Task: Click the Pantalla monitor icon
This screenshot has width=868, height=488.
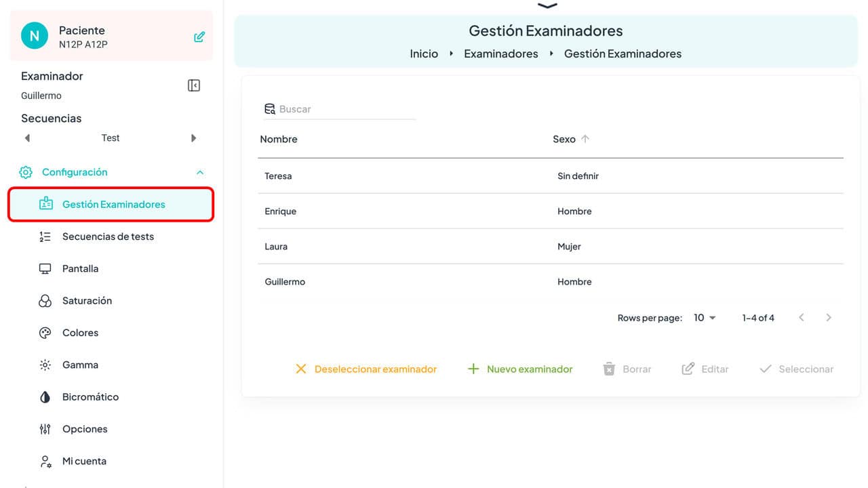Action: click(x=45, y=268)
